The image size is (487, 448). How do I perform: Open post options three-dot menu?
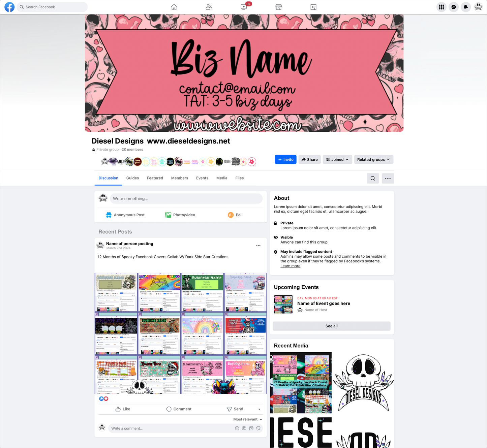click(258, 246)
